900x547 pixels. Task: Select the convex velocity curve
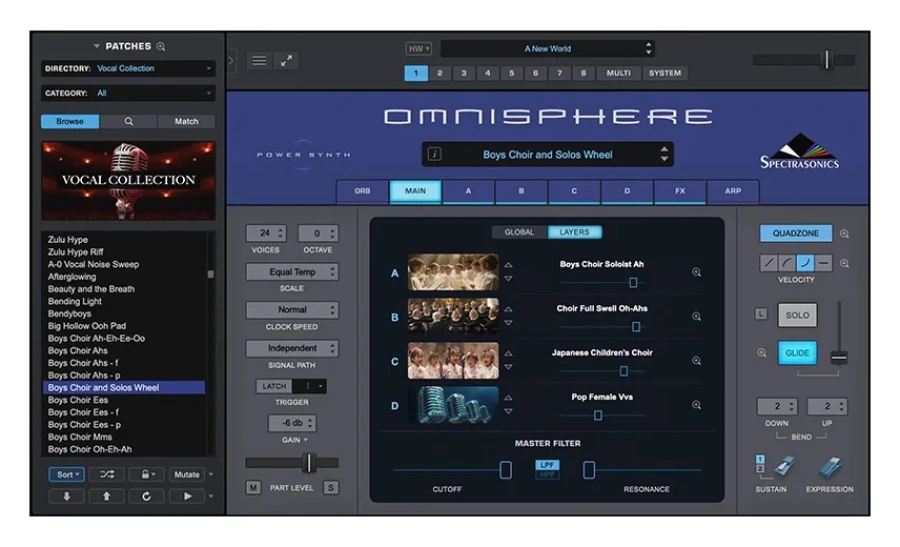tap(787, 263)
